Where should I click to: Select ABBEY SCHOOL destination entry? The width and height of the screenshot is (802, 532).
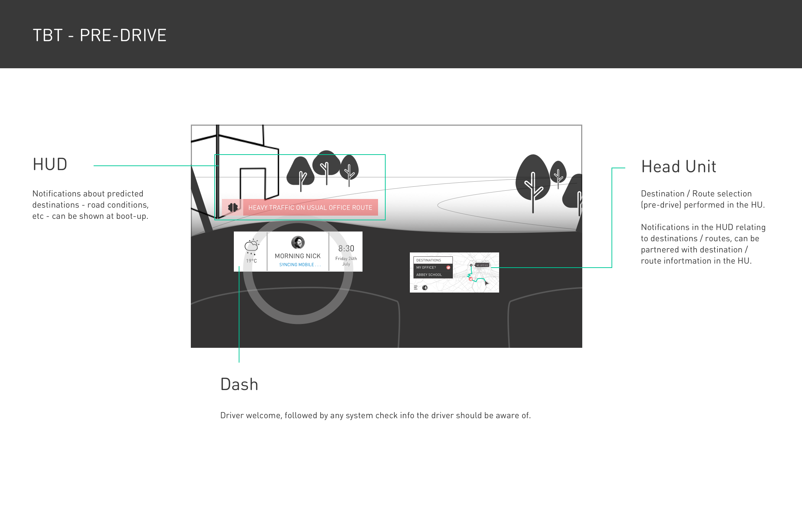[x=429, y=274]
